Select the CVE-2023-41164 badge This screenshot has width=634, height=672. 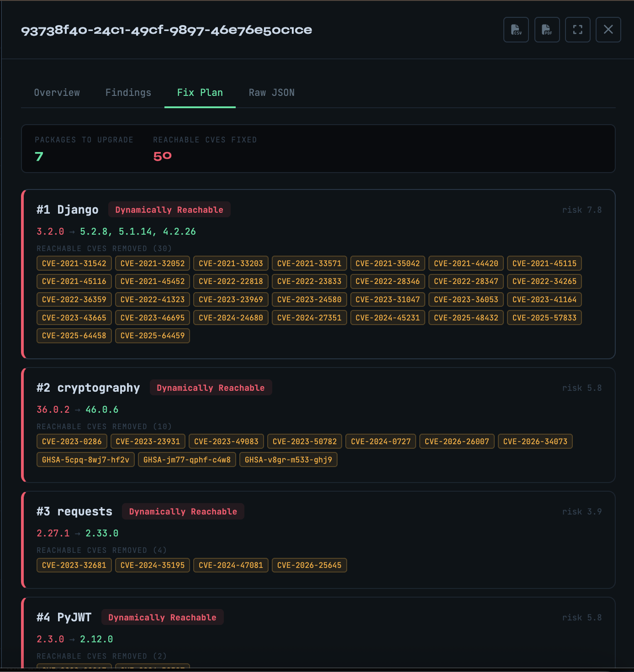(x=544, y=299)
